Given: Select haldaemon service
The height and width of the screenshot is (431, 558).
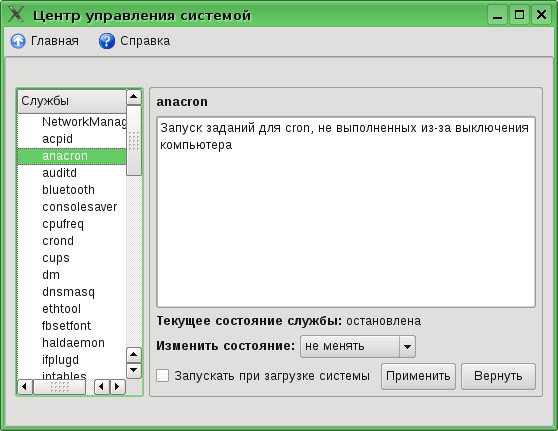Looking at the screenshot, I should (x=72, y=343).
